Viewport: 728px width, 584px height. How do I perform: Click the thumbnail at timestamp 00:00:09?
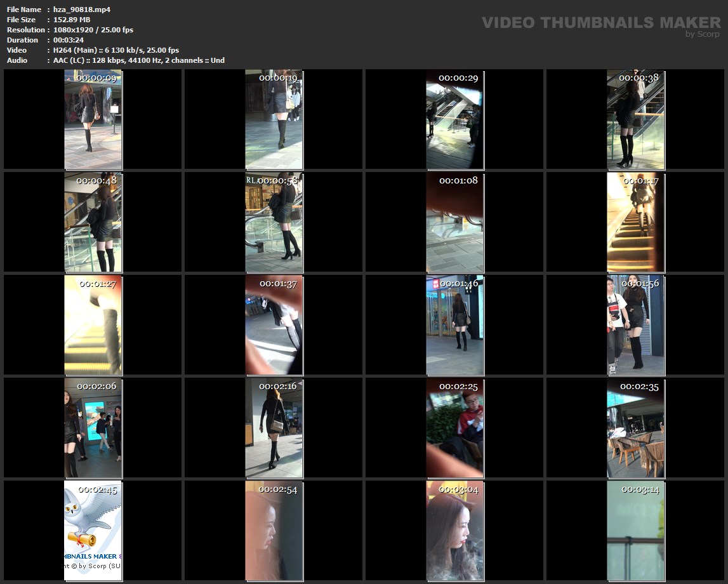click(93, 119)
